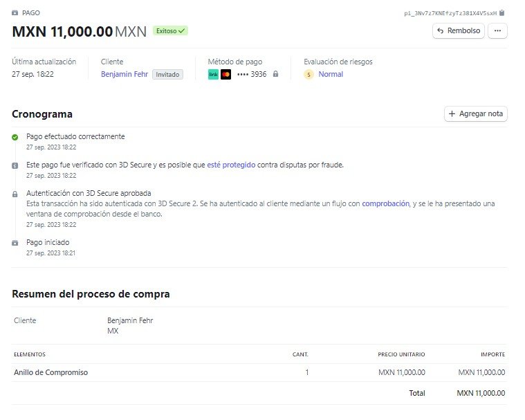Click the Rembolso refund button

(459, 30)
